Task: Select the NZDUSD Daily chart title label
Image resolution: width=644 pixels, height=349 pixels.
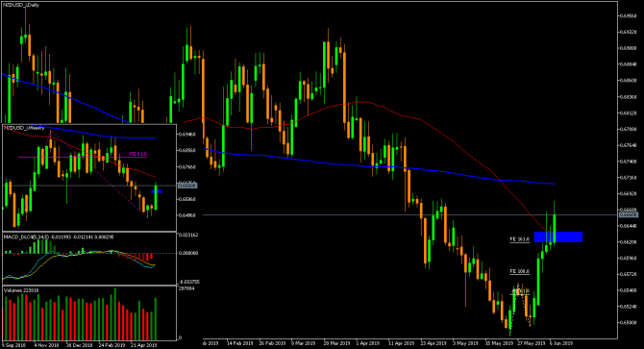Action: 21,5
